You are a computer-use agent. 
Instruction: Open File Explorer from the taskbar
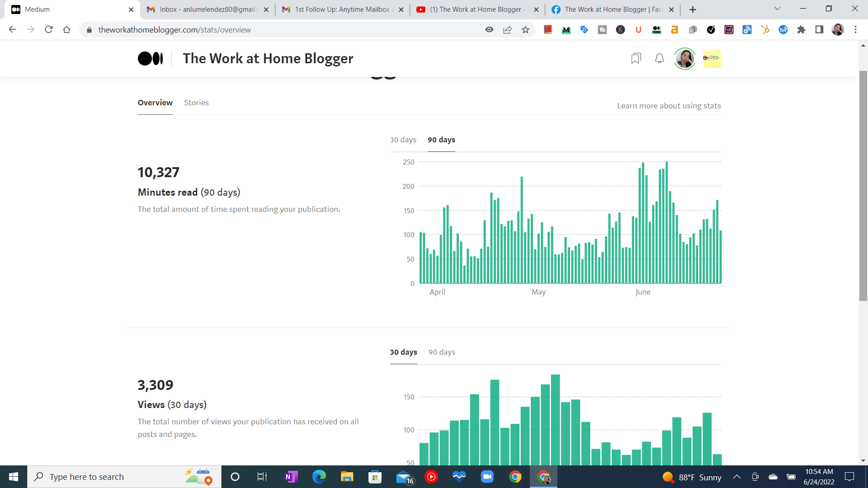click(347, 477)
